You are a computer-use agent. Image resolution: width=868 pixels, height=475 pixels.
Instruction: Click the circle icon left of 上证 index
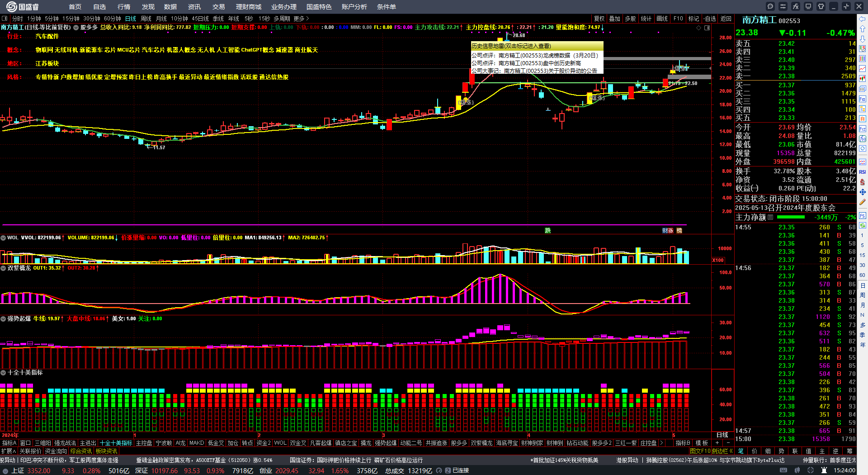5,470
